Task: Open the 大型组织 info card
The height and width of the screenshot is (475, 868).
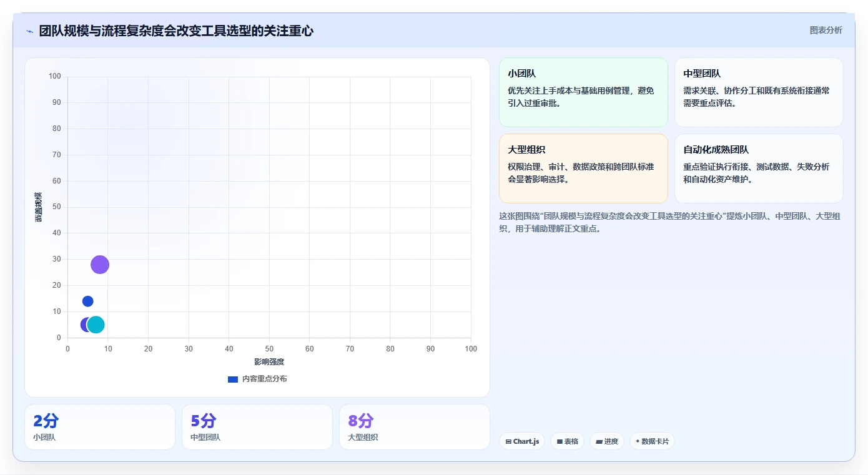Action: (x=583, y=169)
